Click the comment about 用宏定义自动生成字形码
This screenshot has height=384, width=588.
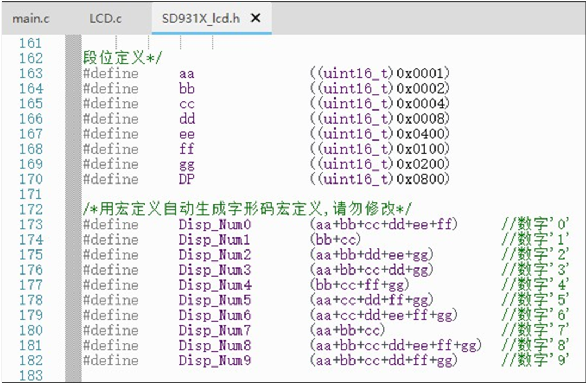[247, 209]
